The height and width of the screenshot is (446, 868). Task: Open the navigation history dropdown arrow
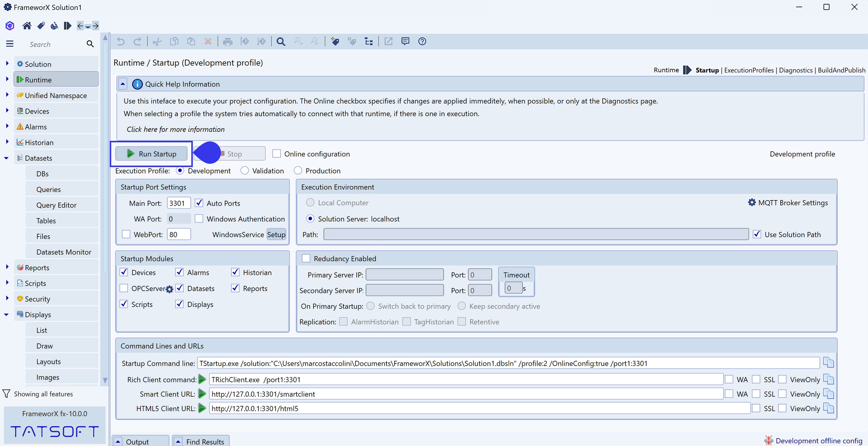click(x=88, y=27)
